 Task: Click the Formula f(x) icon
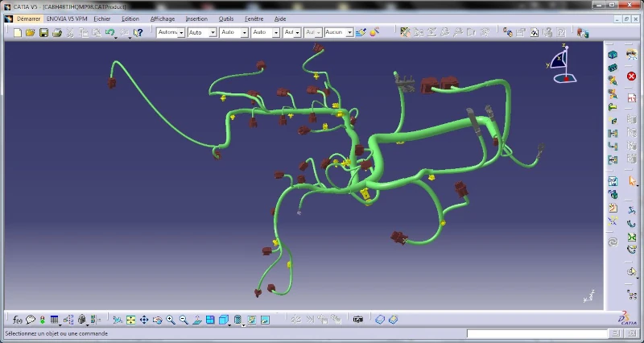click(x=18, y=320)
